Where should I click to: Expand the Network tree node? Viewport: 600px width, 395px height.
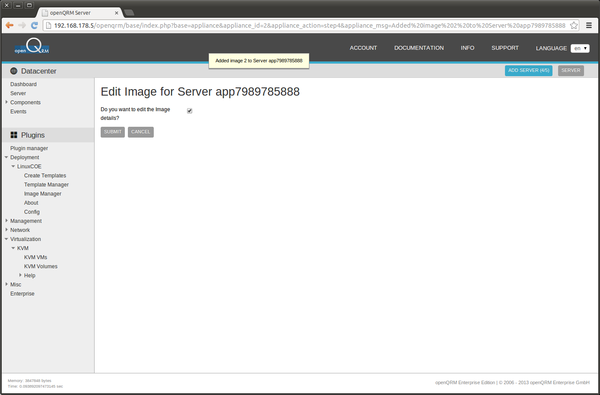pos(7,230)
